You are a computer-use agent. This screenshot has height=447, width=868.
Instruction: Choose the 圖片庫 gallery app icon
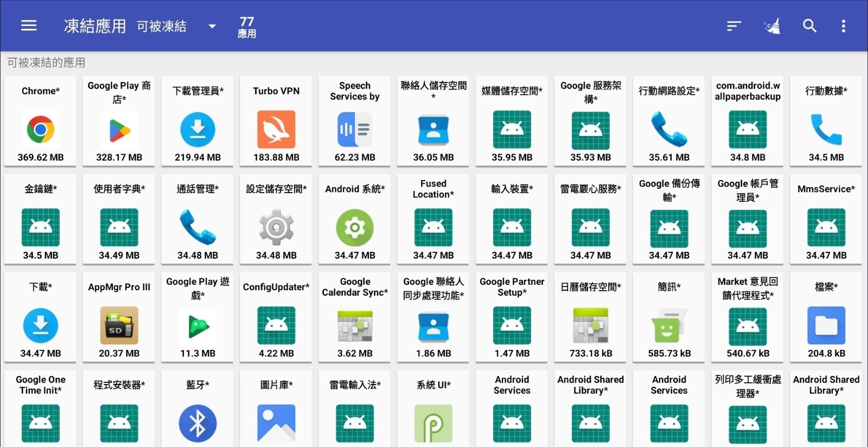(276, 423)
